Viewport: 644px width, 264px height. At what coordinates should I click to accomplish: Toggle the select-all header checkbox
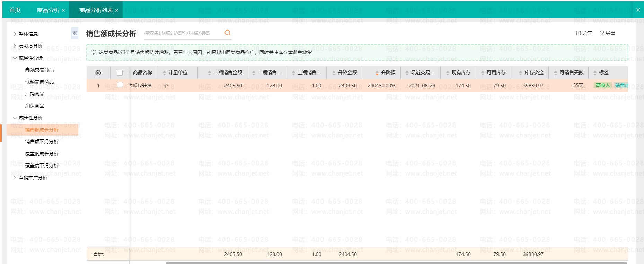point(120,73)
